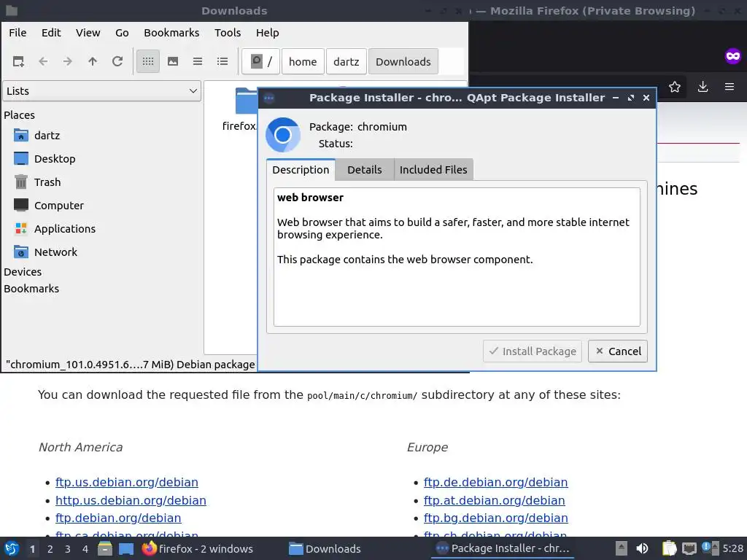Switch to Details tab in installer
747x560 pixels.
click(x=365, y=170)
